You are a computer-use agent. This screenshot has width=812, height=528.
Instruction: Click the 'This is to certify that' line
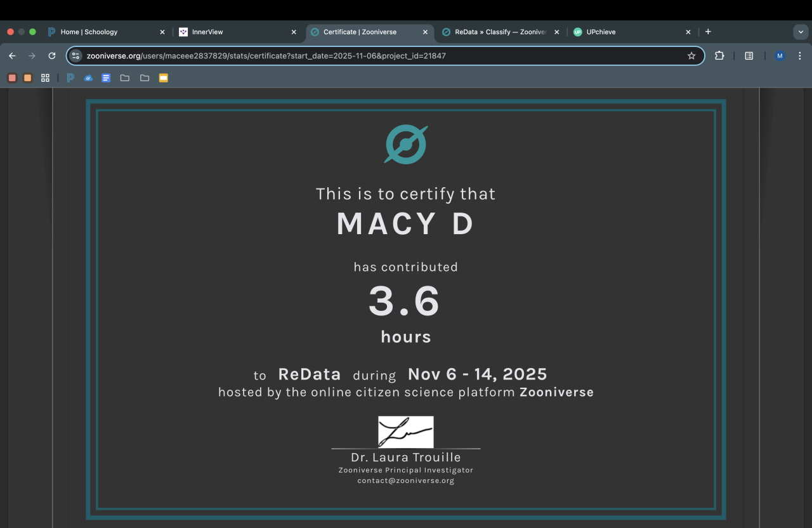406,194
